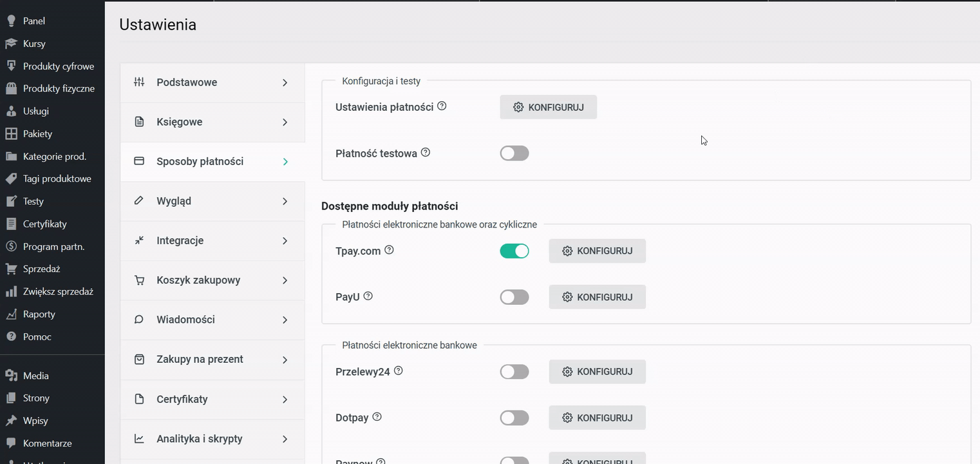This screenshot has height=464, width=980.
Task: Click help icon beside PayU
Action: 368,296
